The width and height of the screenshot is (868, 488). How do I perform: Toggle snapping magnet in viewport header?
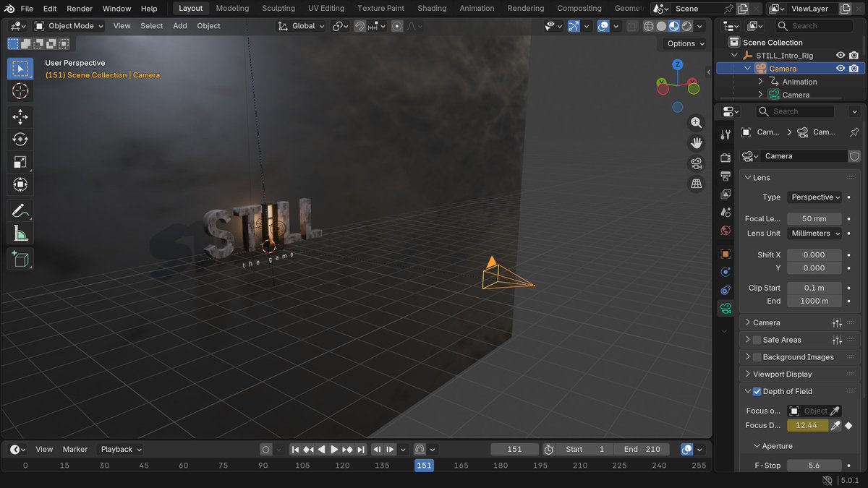pyautogui.click(x=359, y=26)
